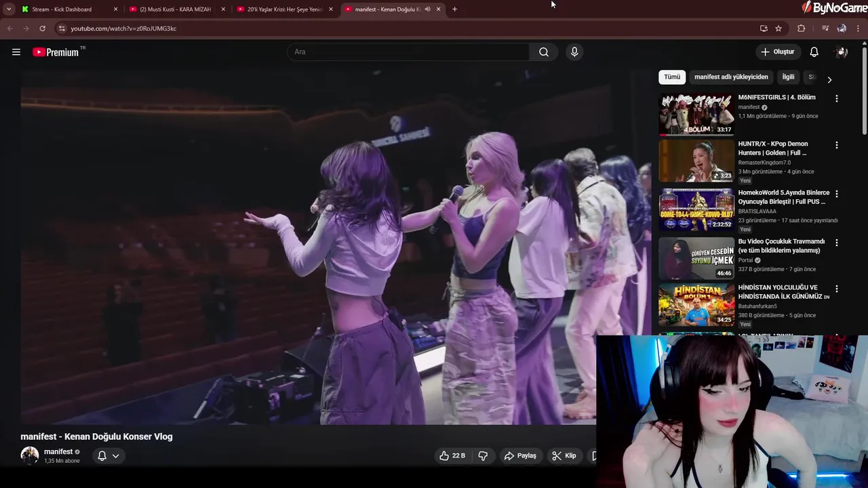Open a new browser tab

[454, 9]
